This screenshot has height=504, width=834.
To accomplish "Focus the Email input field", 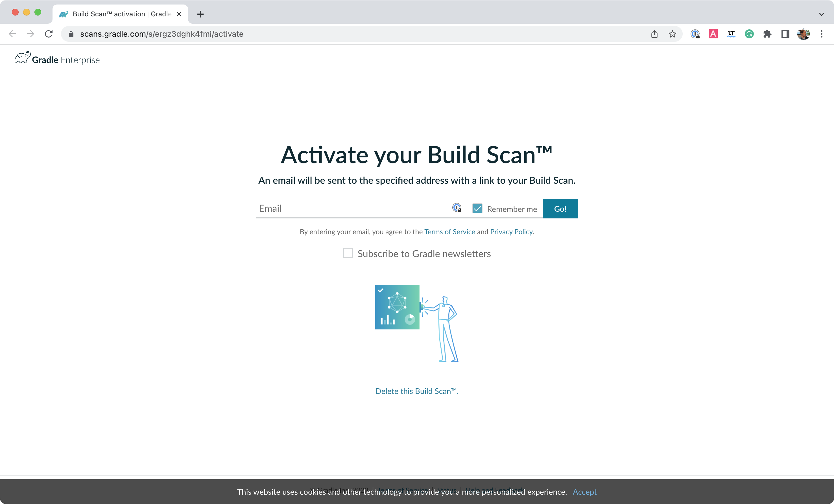I will pos(354,208).
